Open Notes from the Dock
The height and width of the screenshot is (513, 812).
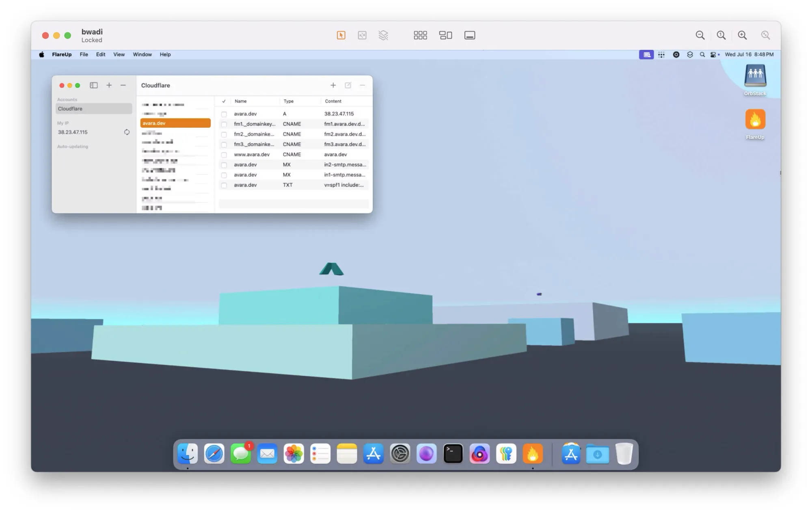[x=347, y=454]
